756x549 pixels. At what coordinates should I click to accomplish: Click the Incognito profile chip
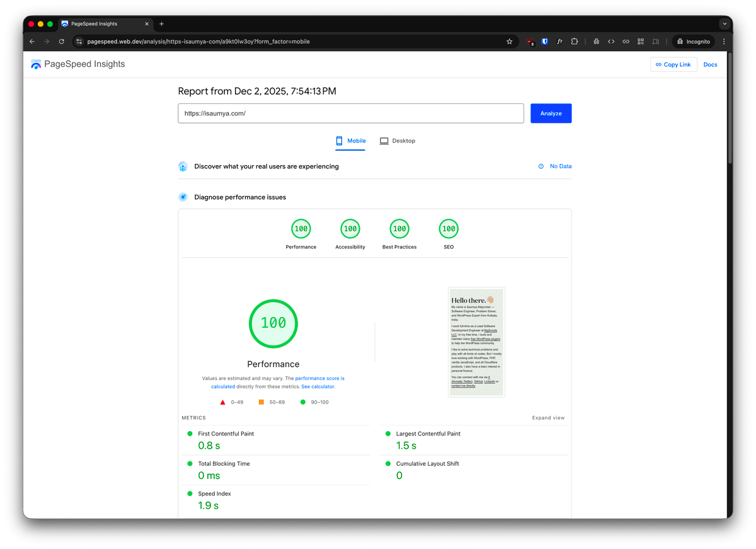point(693,42)
